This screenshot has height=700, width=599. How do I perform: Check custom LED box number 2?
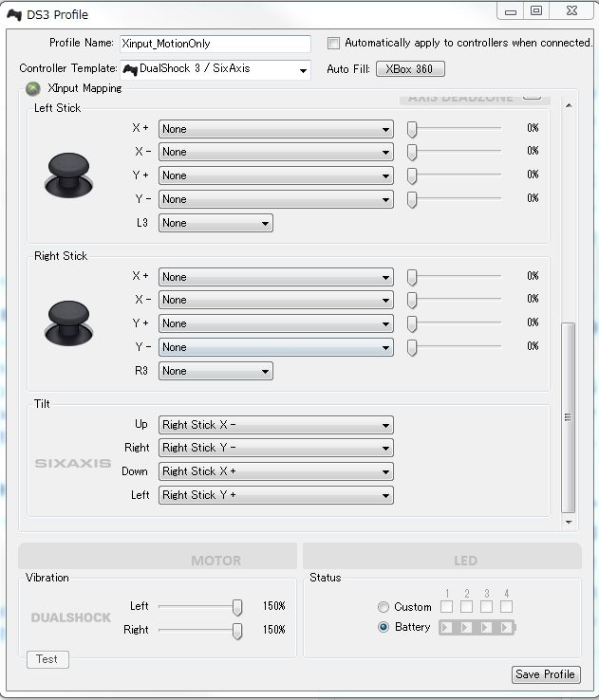point(466,607)
